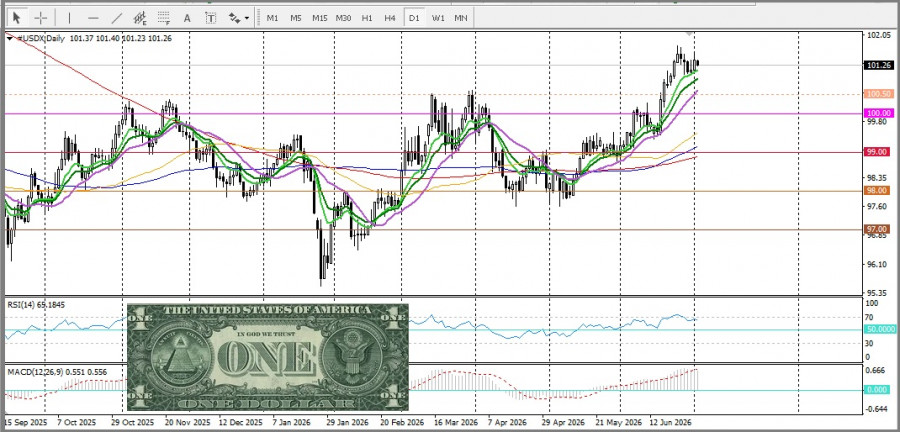The image size is (900, 432).
Task: Click the orange 98.00 level label
Action: click(878, 190)
